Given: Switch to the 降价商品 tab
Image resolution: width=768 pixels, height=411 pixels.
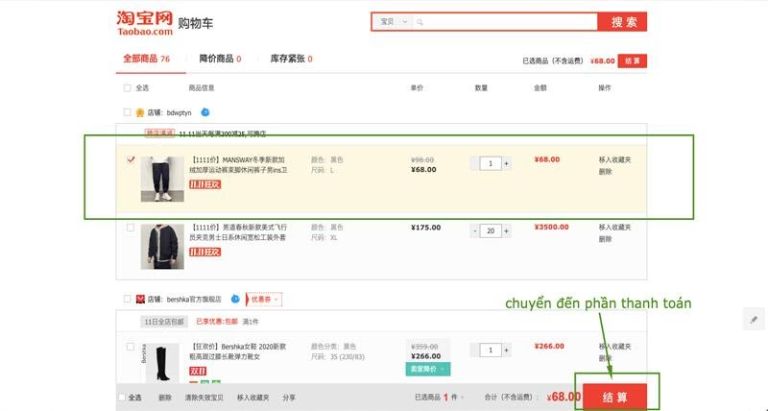Looking at the screenshot, I should (x=219, y=59).
